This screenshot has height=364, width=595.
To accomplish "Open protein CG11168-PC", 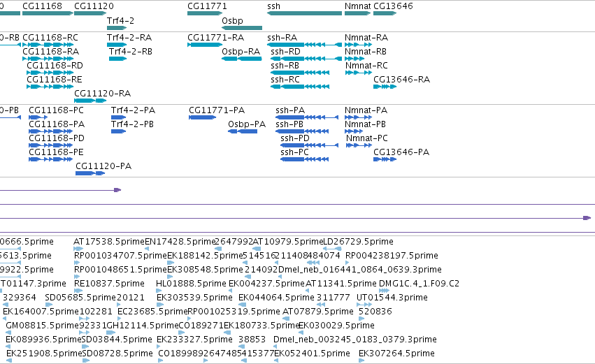I will pyautogui.click(x=56, y=110).
